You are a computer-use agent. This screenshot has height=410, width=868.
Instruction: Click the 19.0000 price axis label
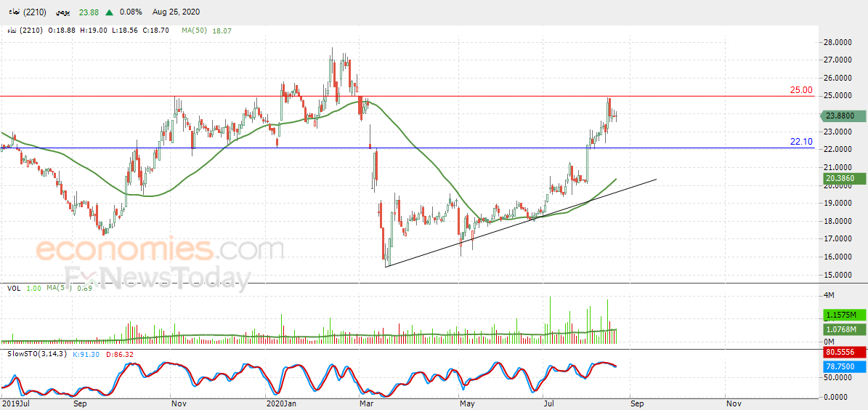837,204
